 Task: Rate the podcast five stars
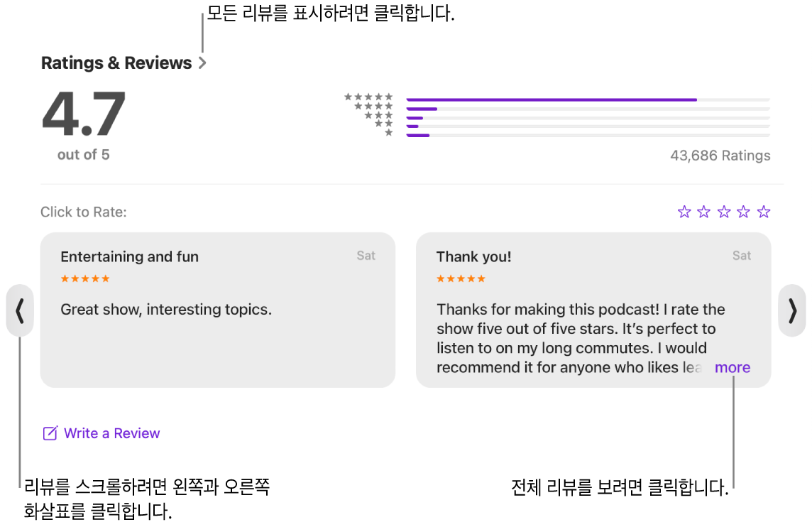[764, 212]
